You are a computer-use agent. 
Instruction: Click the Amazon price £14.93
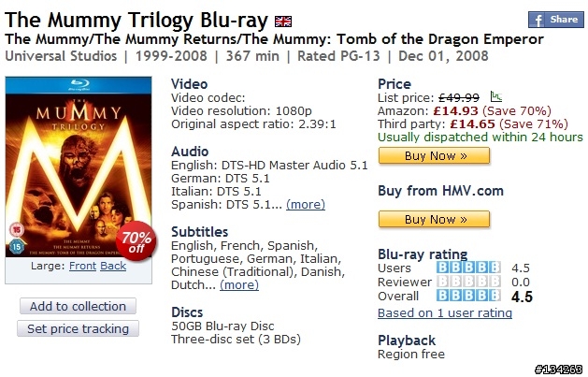pos(455,111)
